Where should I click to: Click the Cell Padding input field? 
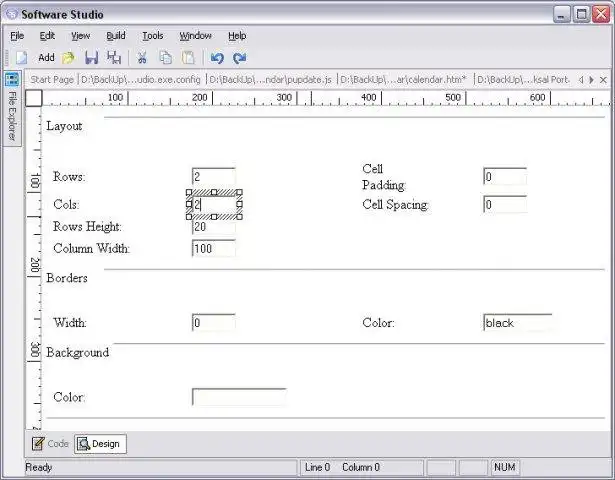(x=505, y=176)
